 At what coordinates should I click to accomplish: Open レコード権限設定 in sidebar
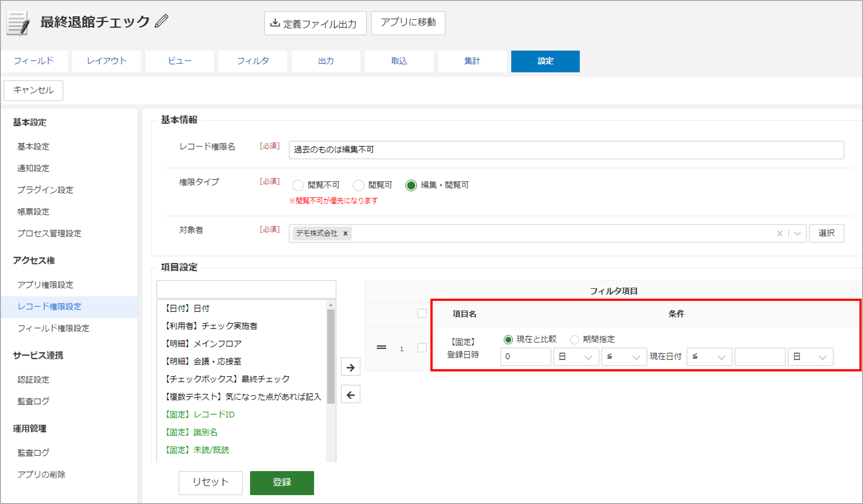point(69,307)
